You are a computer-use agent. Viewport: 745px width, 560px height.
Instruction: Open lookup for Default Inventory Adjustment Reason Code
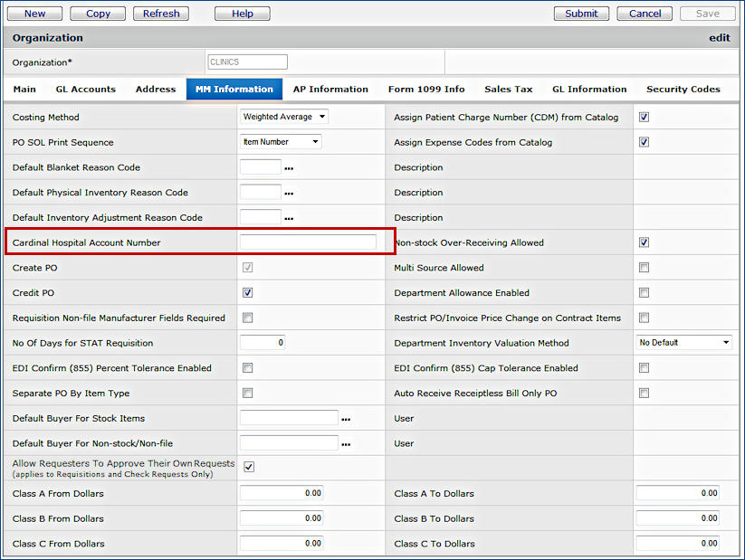coord(289,219)
